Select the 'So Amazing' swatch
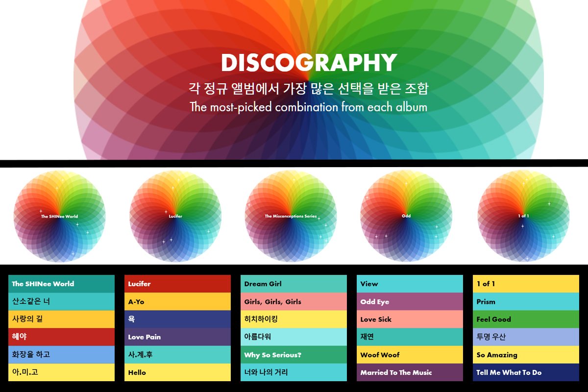 coord(526,354)
